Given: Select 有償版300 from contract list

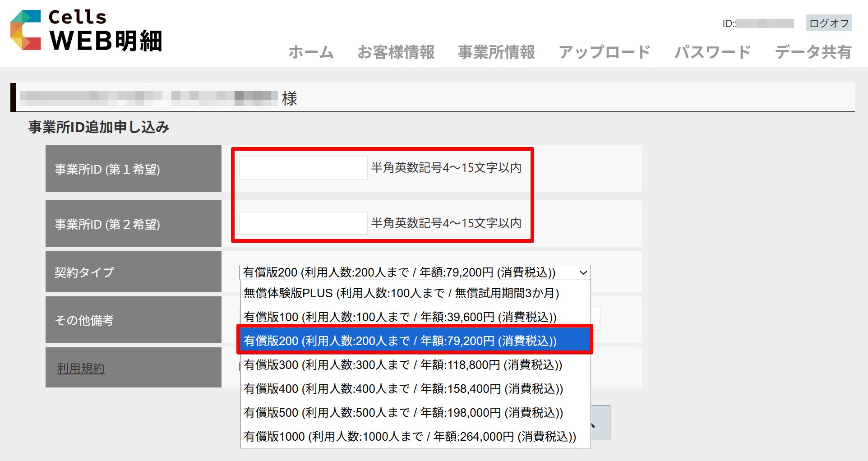Looking at the screenshot, I should [x=402, y=365].
